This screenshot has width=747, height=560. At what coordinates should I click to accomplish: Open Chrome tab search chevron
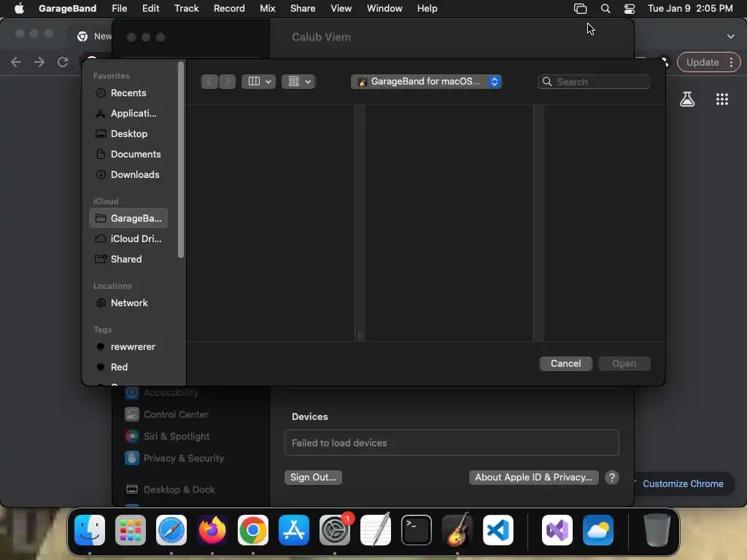(x=730, y=36)
